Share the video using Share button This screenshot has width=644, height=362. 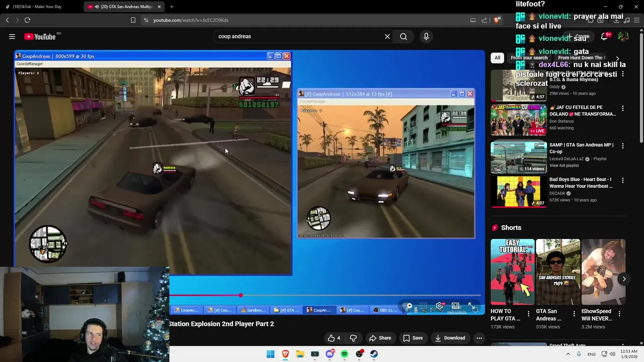point(380,338)
